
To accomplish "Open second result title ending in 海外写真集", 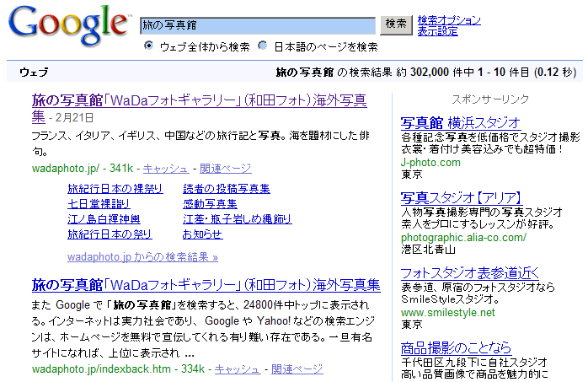I will click(206, 285).
